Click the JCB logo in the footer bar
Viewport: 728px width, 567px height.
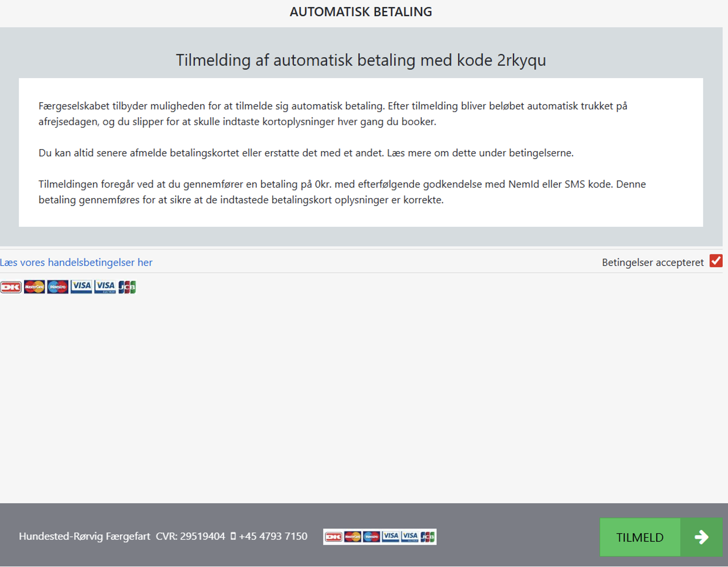click(428, 537)
